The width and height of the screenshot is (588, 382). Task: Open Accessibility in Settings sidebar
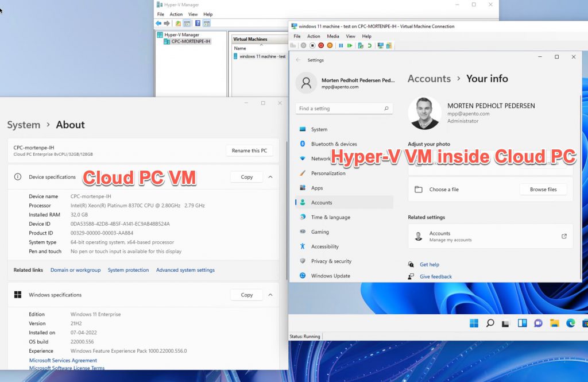pyautogui.click(x=344, y=246)
